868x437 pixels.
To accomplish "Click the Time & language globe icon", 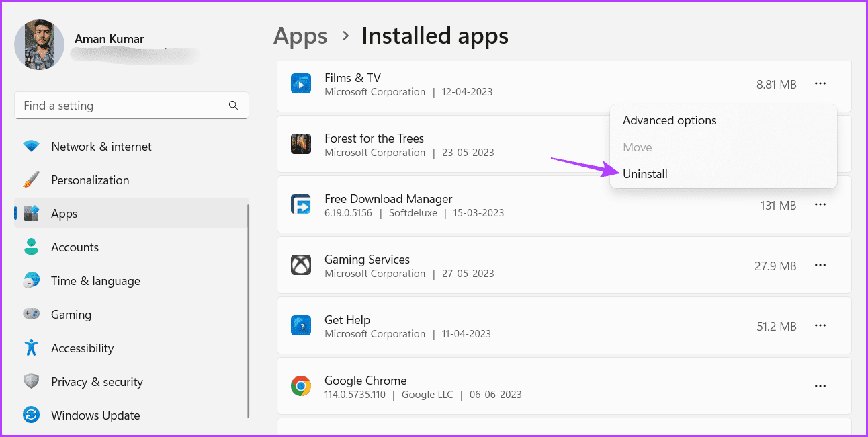I will (x=31, y=280).
